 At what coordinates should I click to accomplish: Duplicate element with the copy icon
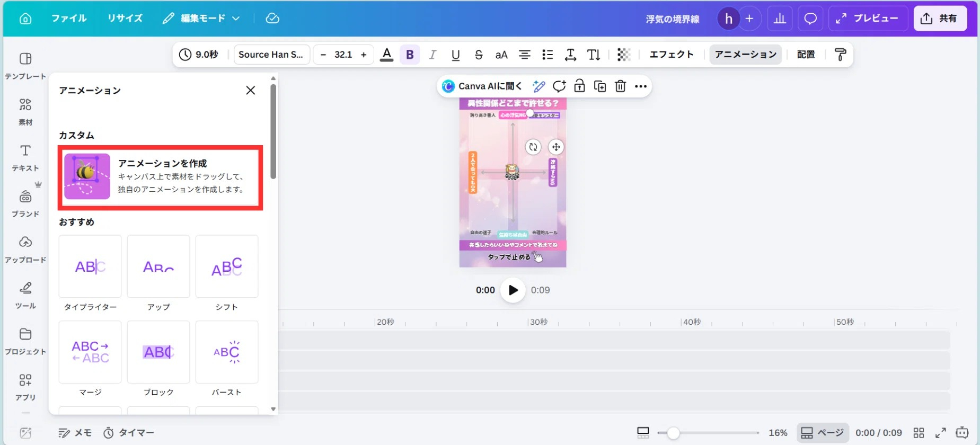(600, 86)
